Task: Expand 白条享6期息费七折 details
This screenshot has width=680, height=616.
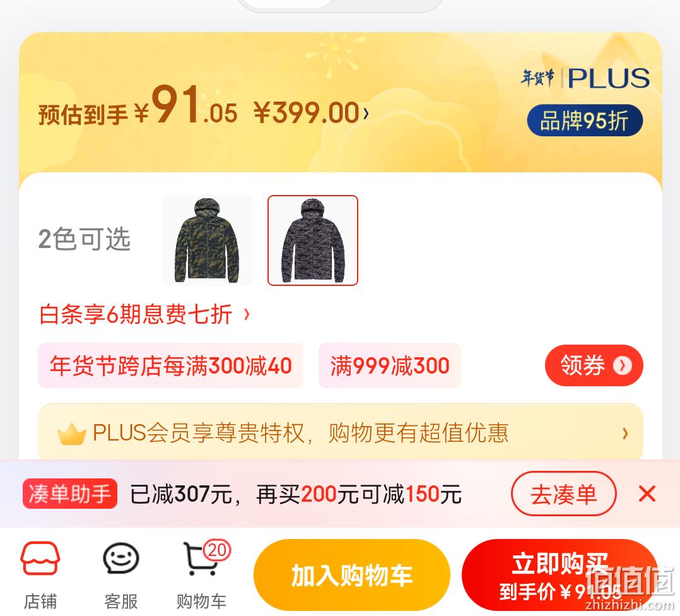Action: 144,314
